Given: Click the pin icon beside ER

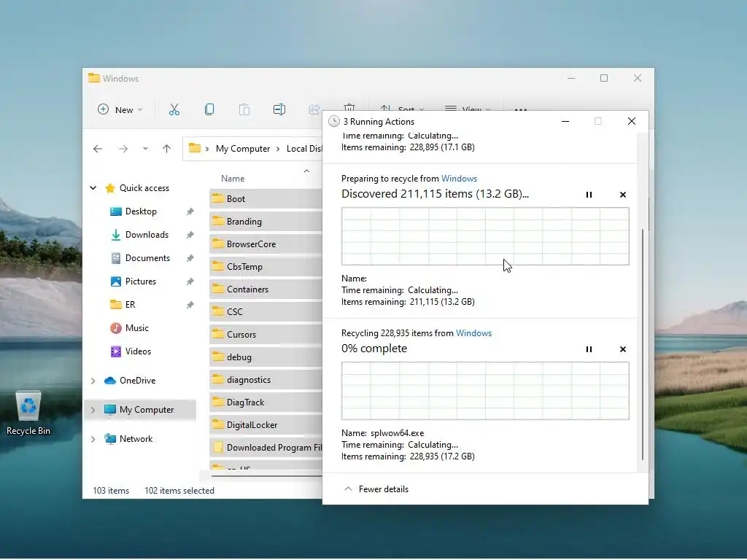Looking at the screenshot, I should 190,305.
